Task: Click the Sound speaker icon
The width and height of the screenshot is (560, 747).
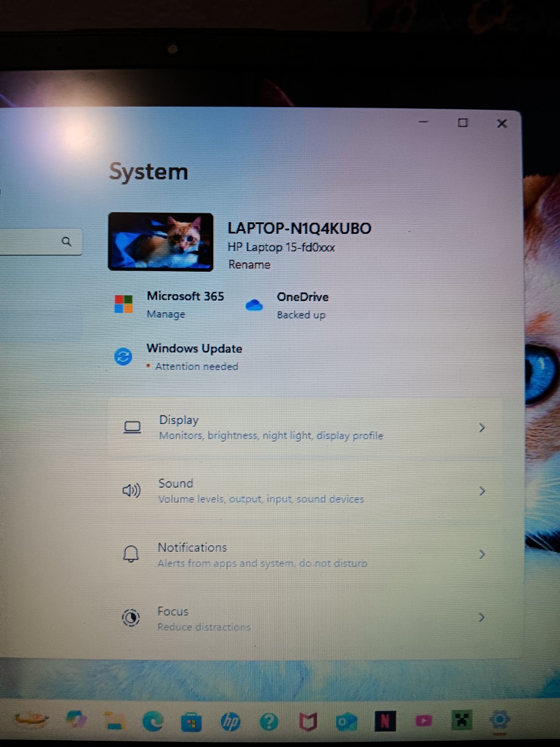Action: [x=131, y=490]
